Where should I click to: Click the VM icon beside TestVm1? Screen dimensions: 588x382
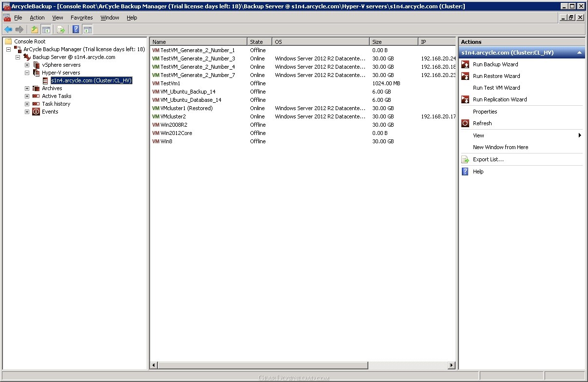[156, 83]
